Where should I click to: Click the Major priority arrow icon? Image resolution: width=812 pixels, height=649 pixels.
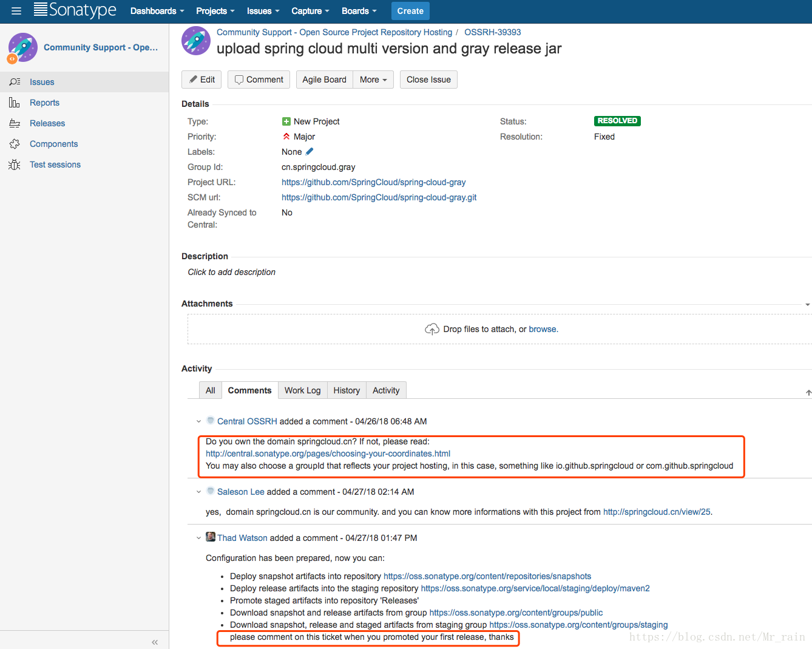(286, 137)
